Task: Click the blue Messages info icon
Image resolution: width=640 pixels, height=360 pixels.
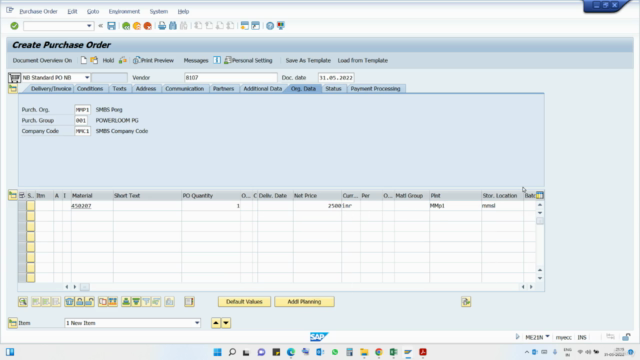Action: click(217, 60)
